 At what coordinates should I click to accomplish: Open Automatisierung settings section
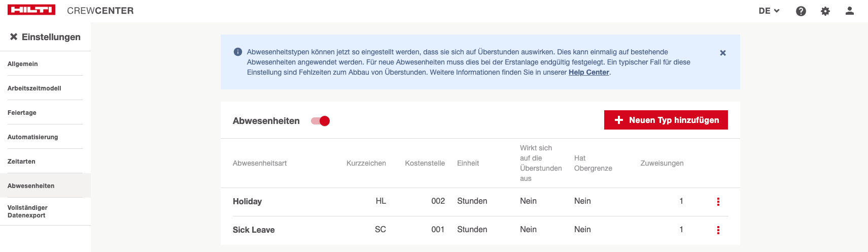pos(33,137)
